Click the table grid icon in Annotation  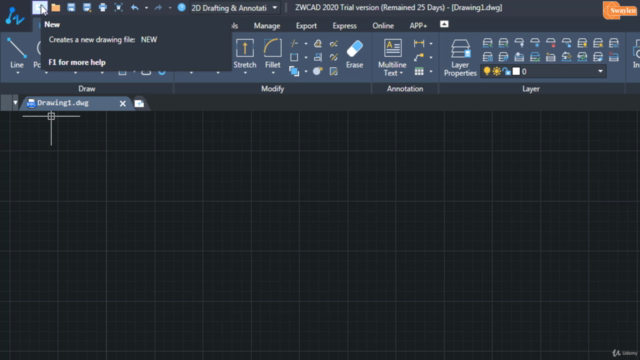pyautogui.click(x=419, y=71)
